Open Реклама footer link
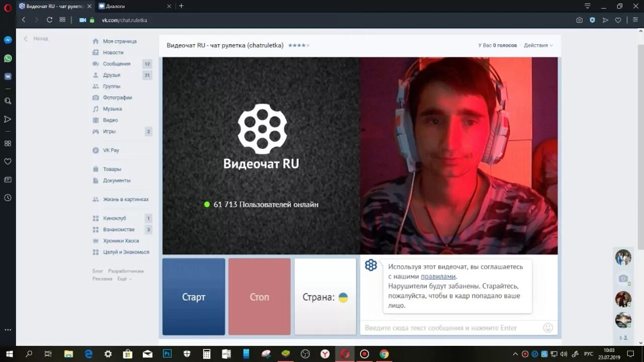Image resolution: width=644 pixels, height=362 pixels. point(103,279)
